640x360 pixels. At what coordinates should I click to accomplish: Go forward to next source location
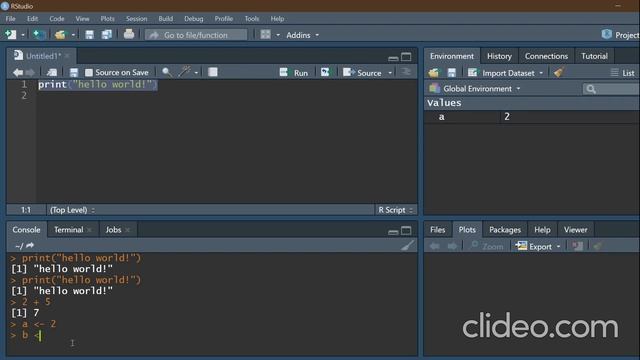30,73
